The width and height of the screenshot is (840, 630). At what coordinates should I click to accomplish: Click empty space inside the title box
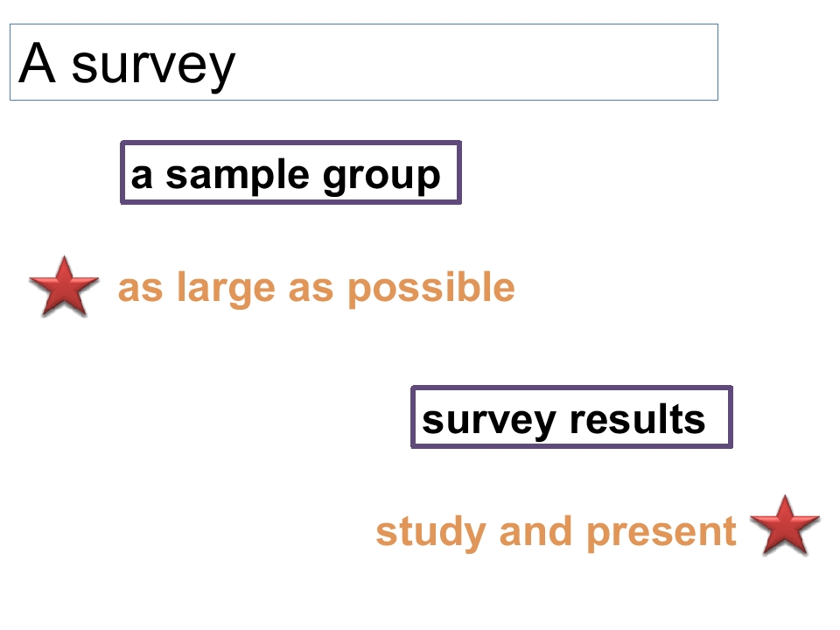[477, 62]
